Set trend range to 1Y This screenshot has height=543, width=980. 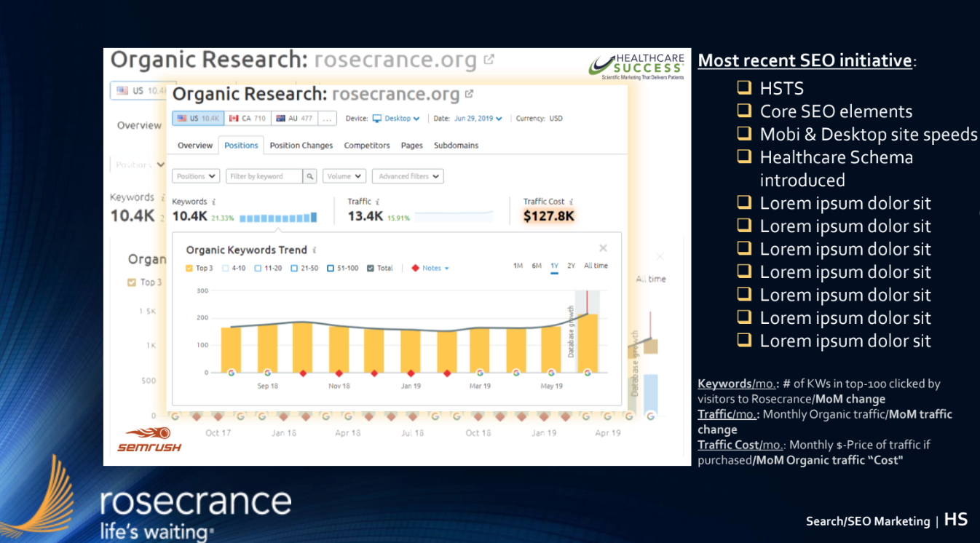[554, 266]
